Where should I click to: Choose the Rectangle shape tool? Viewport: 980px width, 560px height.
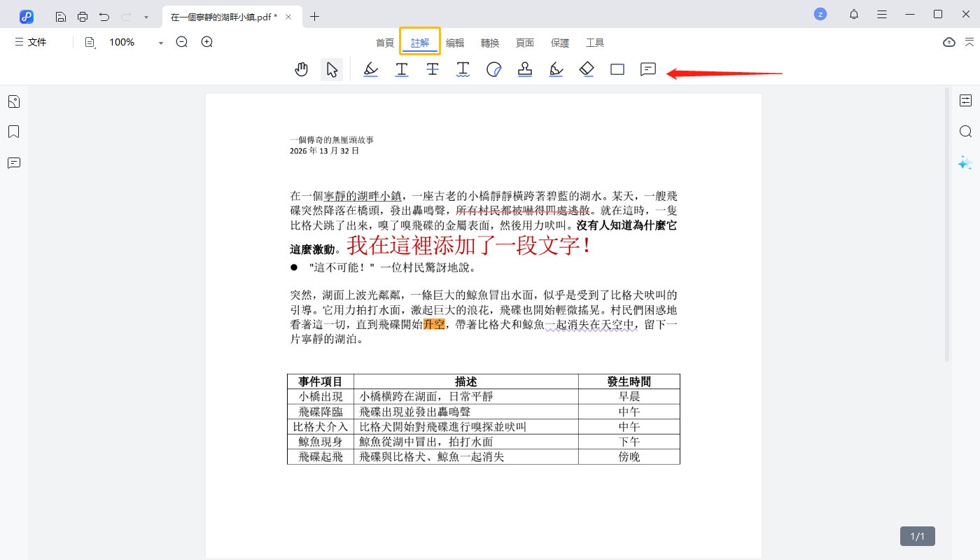pyautogui.click(x=617, y=69)
